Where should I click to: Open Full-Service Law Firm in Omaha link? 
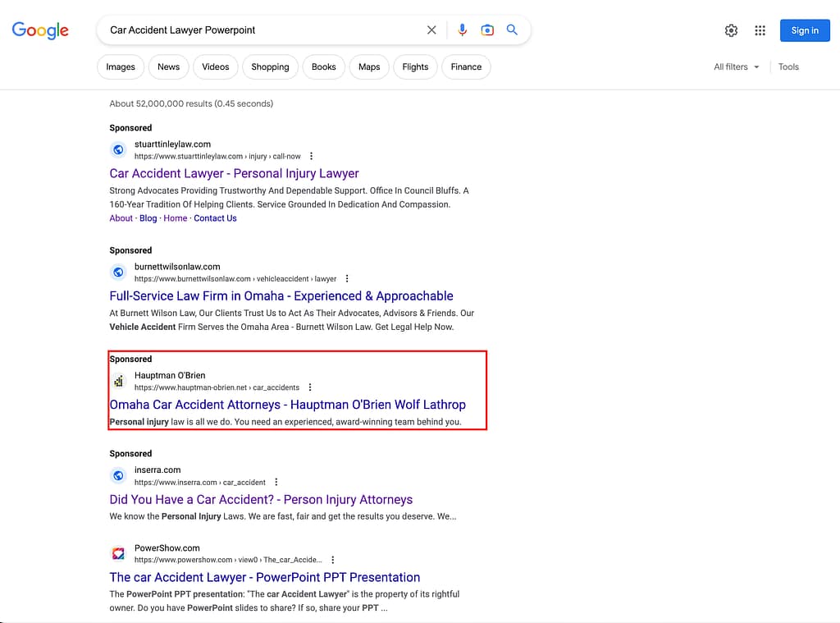pos(281,296)
